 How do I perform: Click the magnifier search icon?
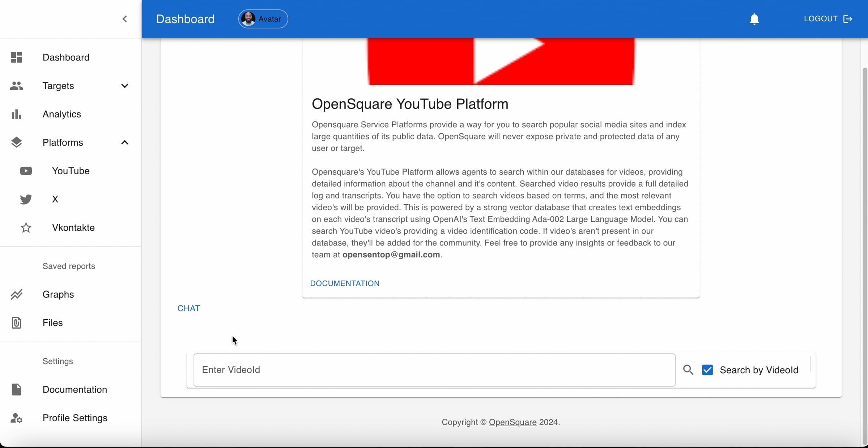[x=688, y=370]
